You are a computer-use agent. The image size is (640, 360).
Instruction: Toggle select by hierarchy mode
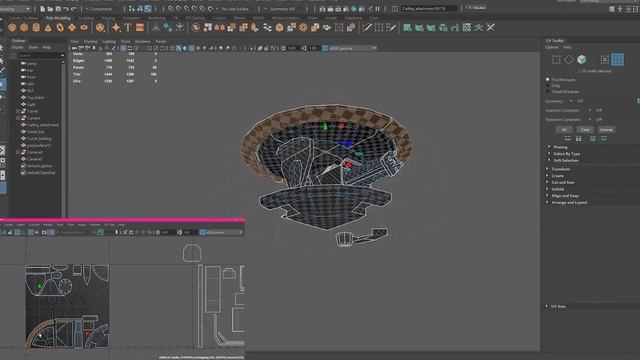point(132,9)
